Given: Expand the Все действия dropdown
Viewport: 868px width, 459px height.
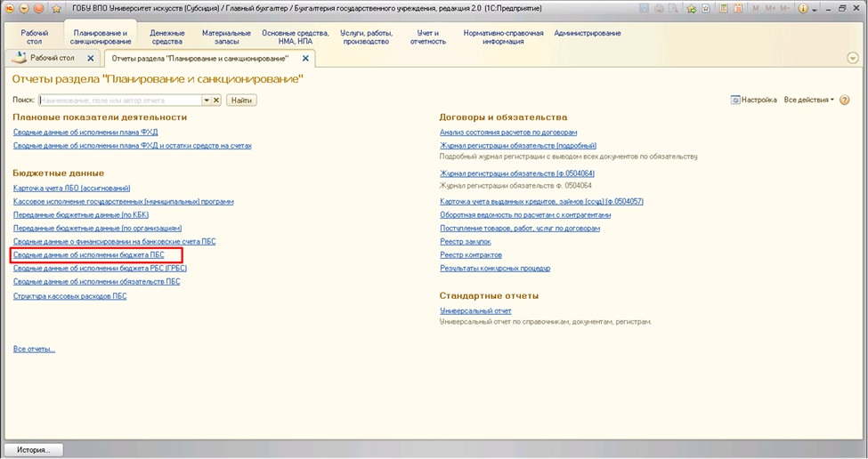Looking at the screenshot, I should [x=809, y=100].
